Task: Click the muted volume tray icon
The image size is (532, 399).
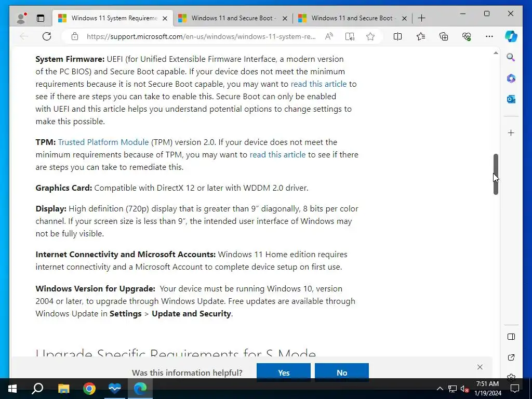Action: tap(464, 389)
